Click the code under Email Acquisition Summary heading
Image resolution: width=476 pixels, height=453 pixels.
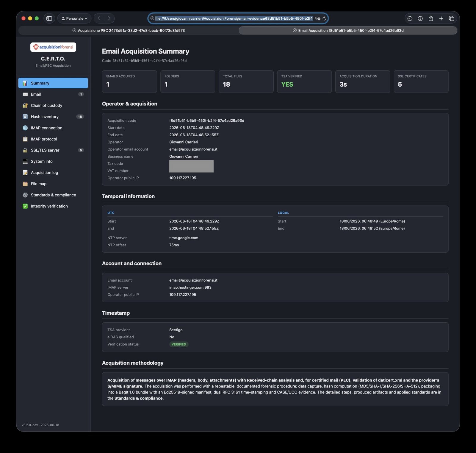149,61
